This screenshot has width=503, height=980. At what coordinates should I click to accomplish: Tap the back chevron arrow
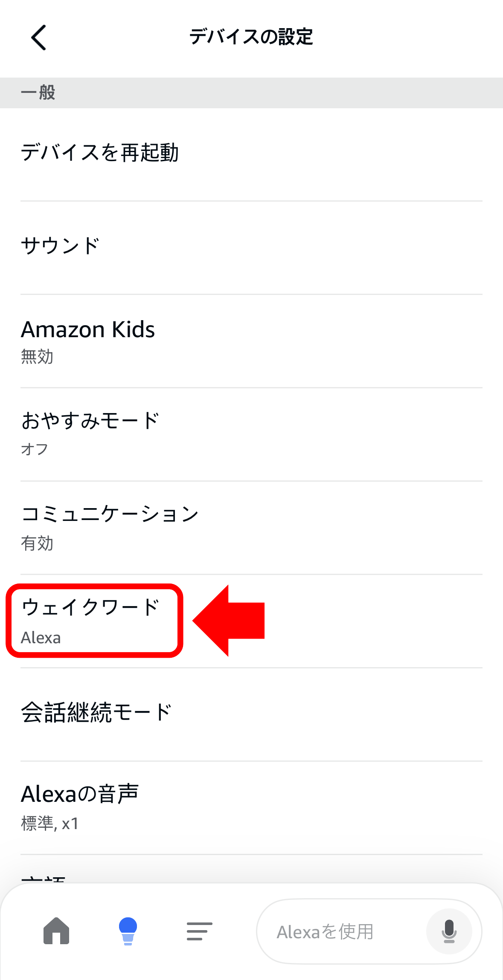38,38
